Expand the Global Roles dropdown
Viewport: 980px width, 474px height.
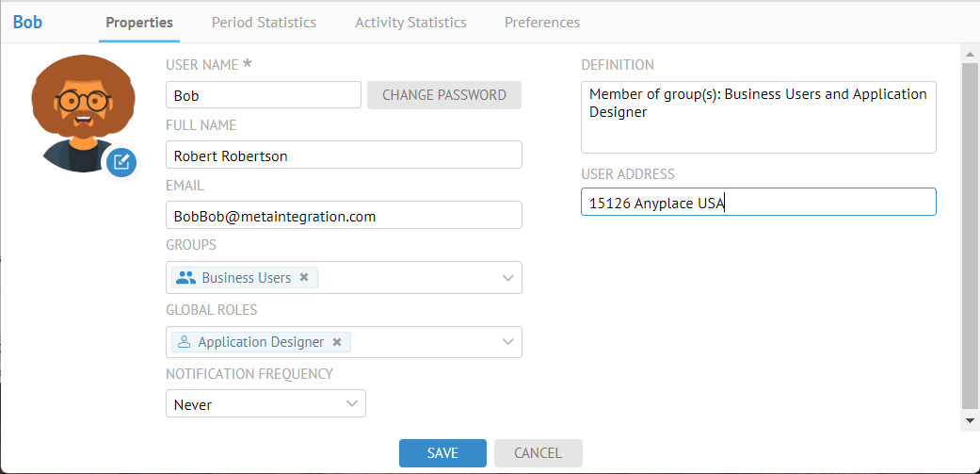click(x=508, y=342)
